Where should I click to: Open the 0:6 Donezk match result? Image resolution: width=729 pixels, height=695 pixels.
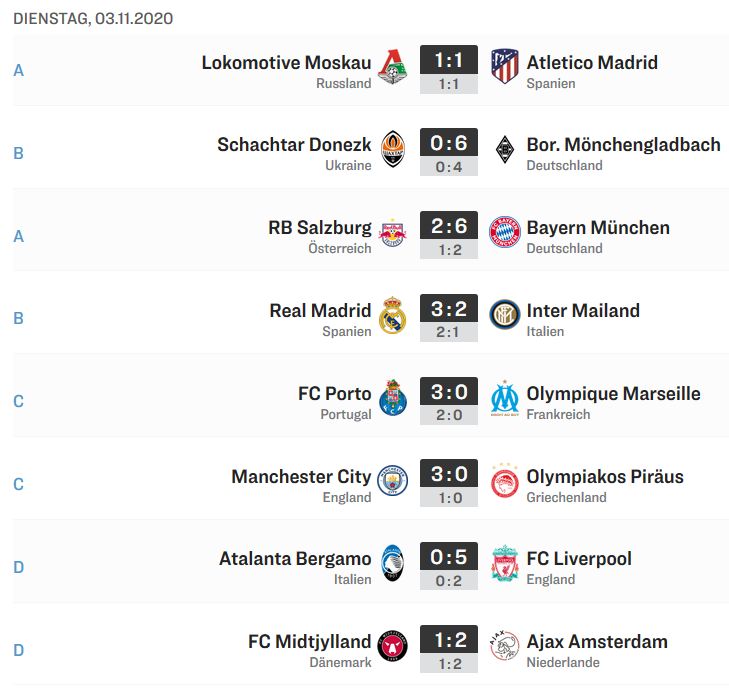[x=449, y=143]
